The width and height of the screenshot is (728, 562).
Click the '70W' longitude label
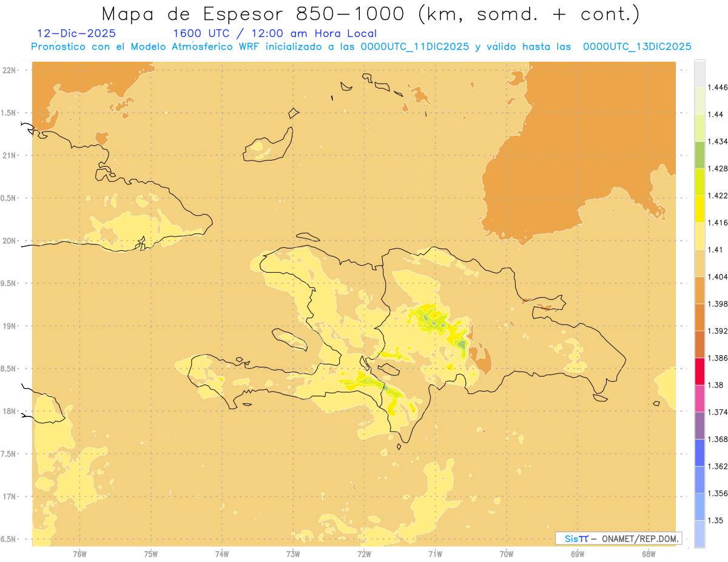[x=507, y=554]
